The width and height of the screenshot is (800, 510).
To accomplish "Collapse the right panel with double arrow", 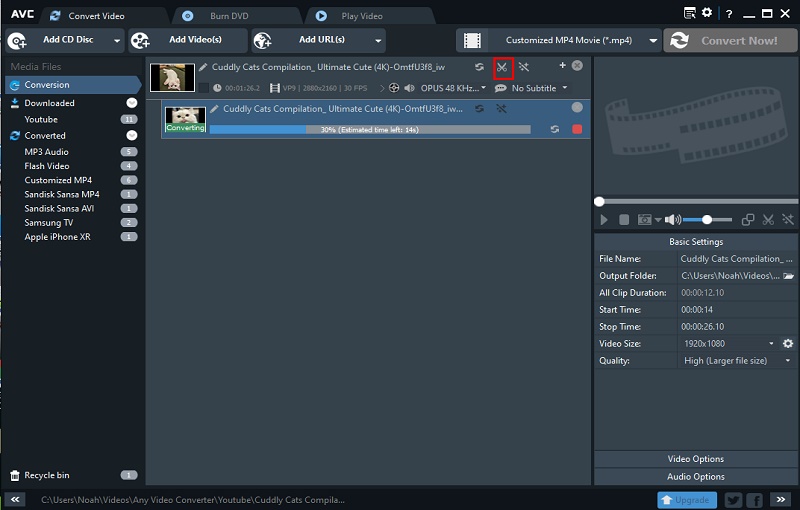I will 781,499.
